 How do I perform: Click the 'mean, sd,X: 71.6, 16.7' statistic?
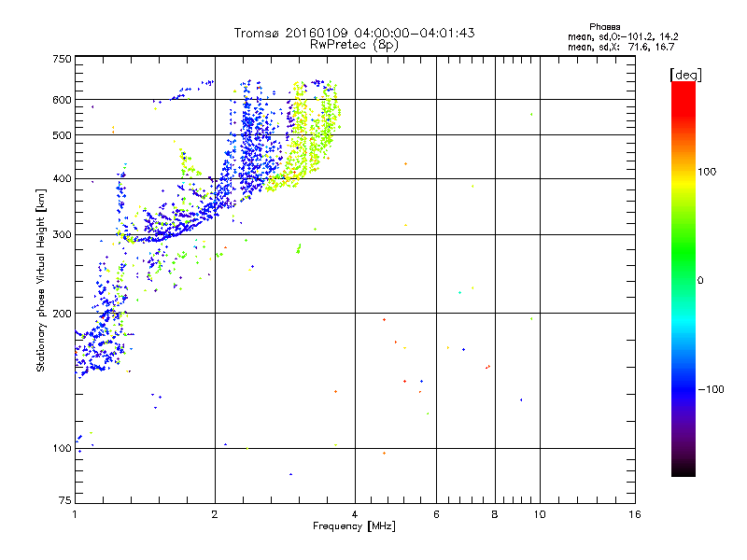pyautogui.click(x=621, y=47)
